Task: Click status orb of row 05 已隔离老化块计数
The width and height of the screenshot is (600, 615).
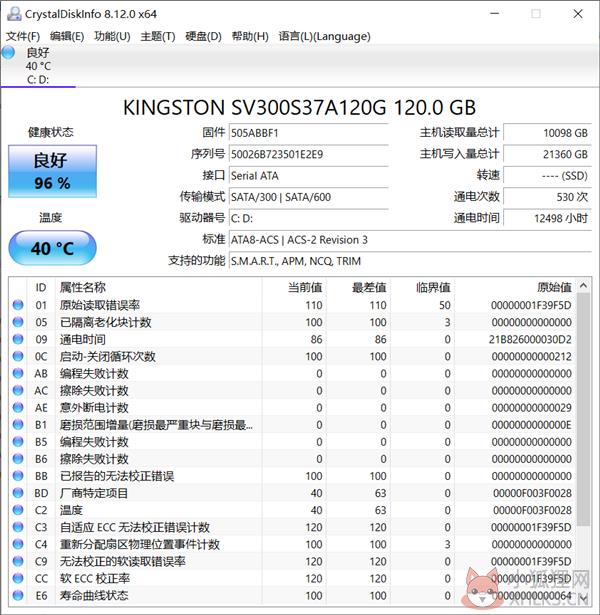Action: [x=18, y=322]
